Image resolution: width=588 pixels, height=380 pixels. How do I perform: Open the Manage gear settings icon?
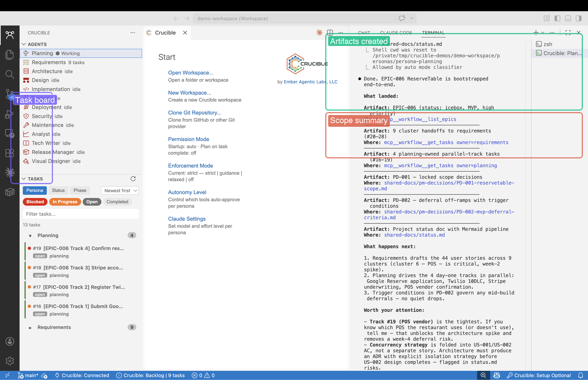tap(10, 361)
